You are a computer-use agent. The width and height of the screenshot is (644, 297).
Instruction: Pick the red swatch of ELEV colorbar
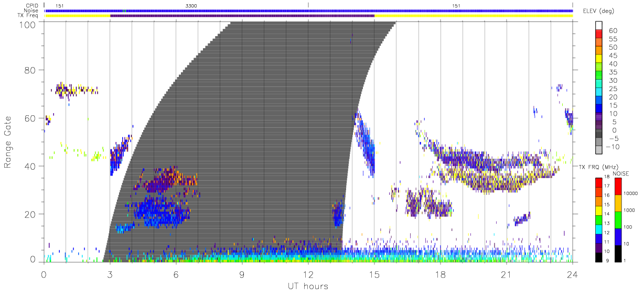click(600, 34)
